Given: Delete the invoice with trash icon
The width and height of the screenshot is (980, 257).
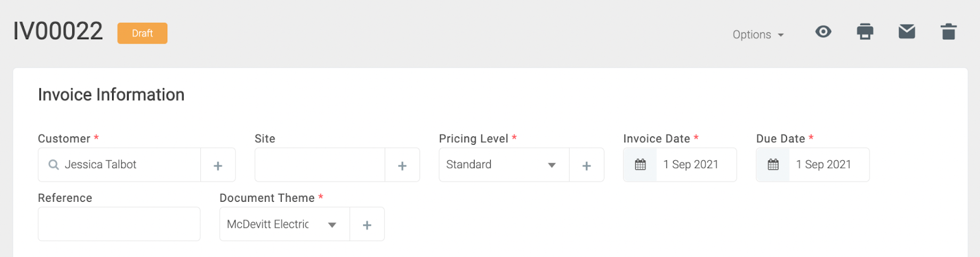Looking at the screenshot, I should (948, 32).
